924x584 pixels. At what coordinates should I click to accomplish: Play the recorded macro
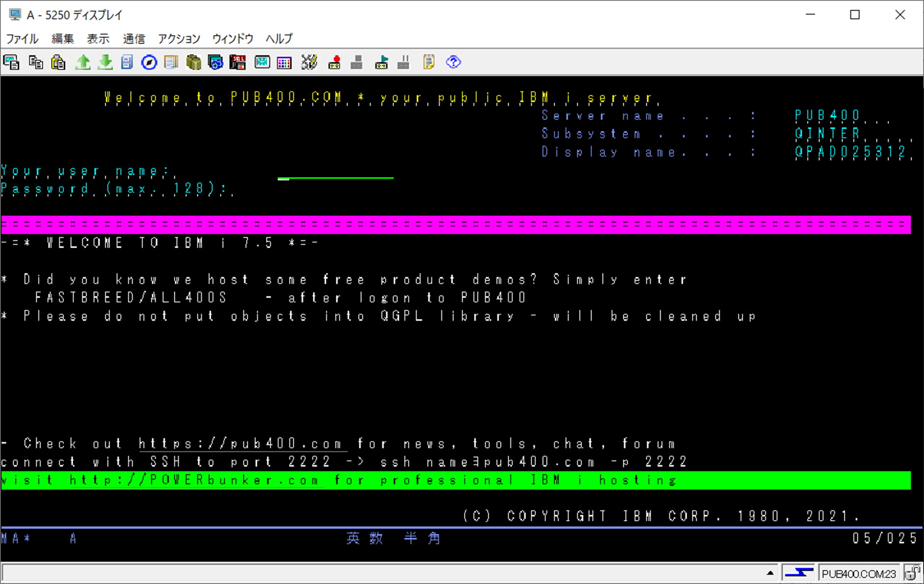(381, 62)
